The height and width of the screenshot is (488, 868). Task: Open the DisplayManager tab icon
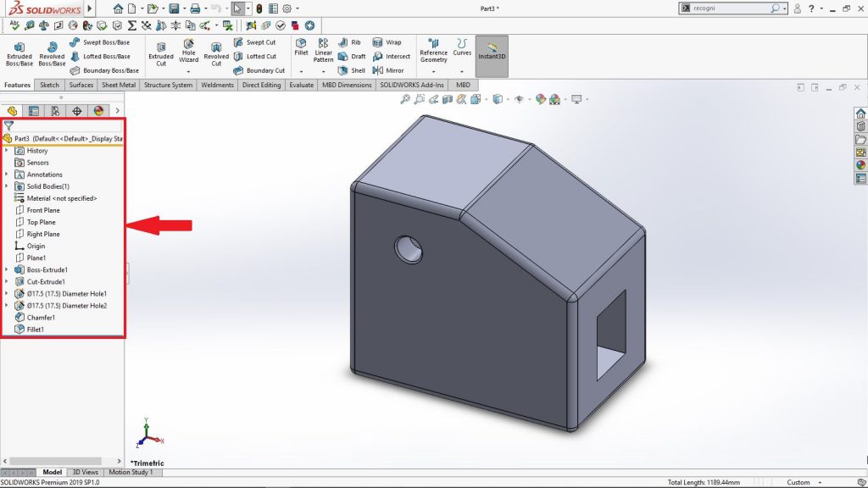click(98, 111)
